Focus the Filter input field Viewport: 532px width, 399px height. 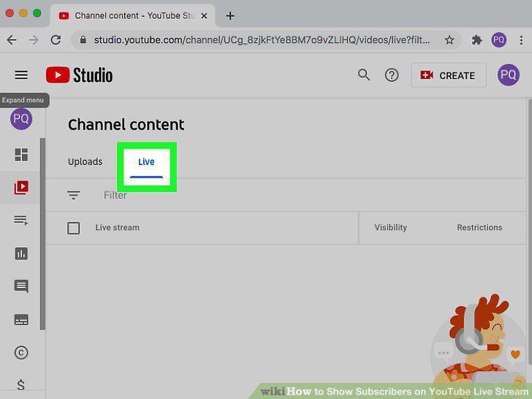coord(115,195)
